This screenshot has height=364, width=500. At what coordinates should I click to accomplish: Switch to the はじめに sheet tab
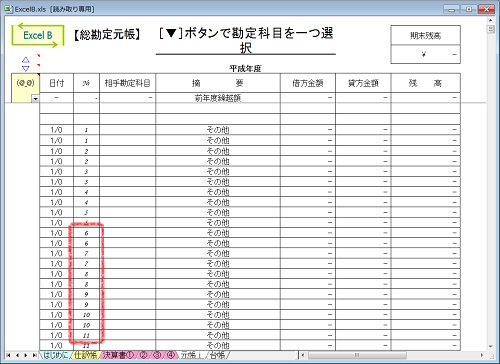[x=55, y=355]
